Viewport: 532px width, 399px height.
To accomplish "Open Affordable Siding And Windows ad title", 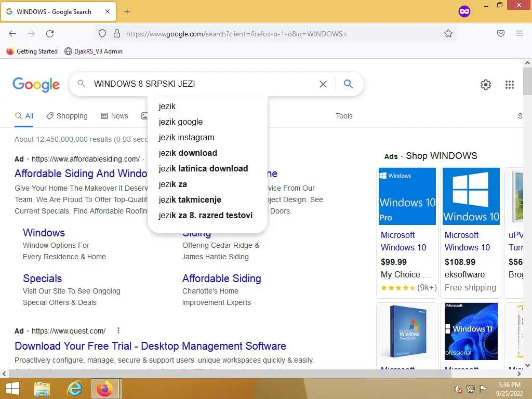I will pyautogui.click(x=81, y=174).
